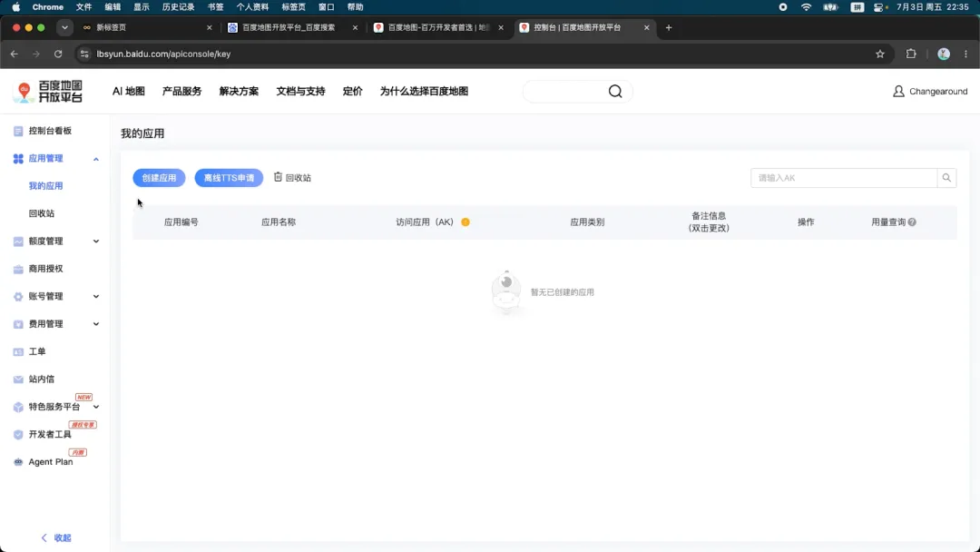Go back using the browser back arrow
The width and height of the screenshot is (980, 552).
tap(14, 54)
